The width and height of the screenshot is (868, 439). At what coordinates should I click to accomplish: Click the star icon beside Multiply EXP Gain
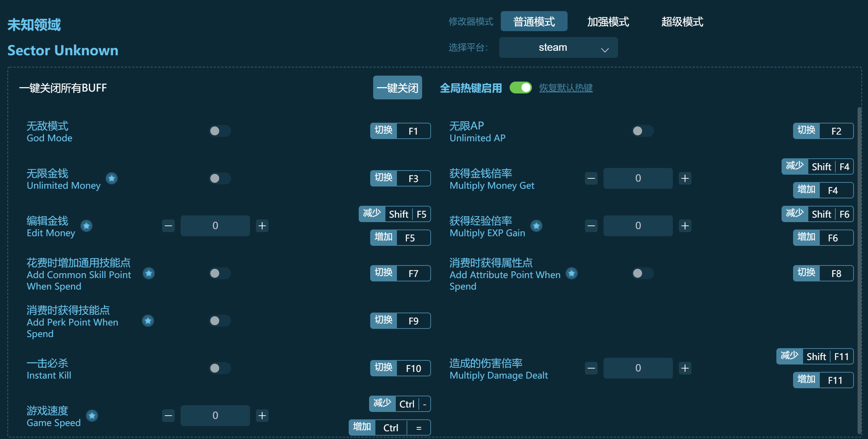coord(537,225)
